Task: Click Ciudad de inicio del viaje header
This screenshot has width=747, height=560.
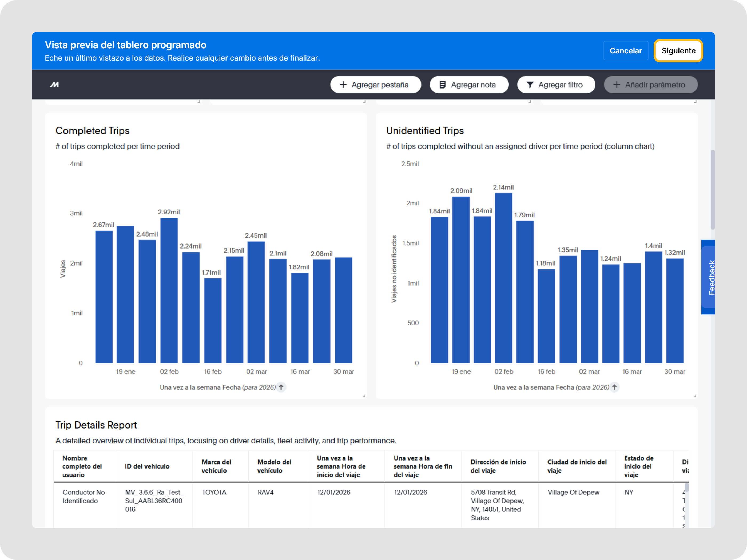Action: (x=577, y=466)
